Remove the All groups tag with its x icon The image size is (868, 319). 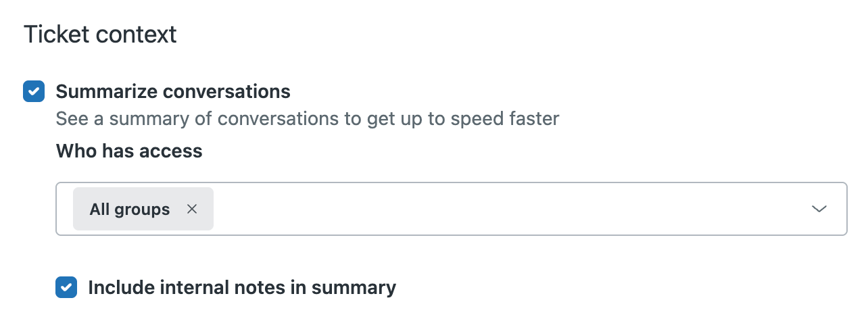(x=192, y=210)
